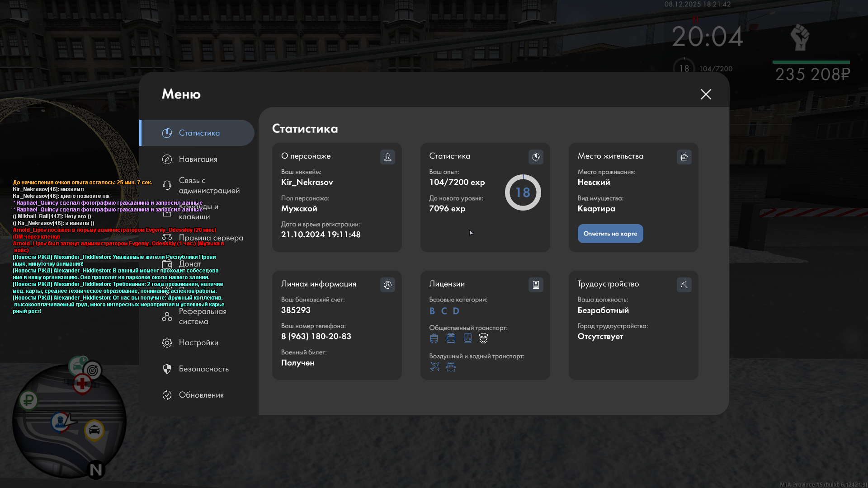Click the pie chart icon in Статистика card
The image size is (868, 488).
(536, 157)
